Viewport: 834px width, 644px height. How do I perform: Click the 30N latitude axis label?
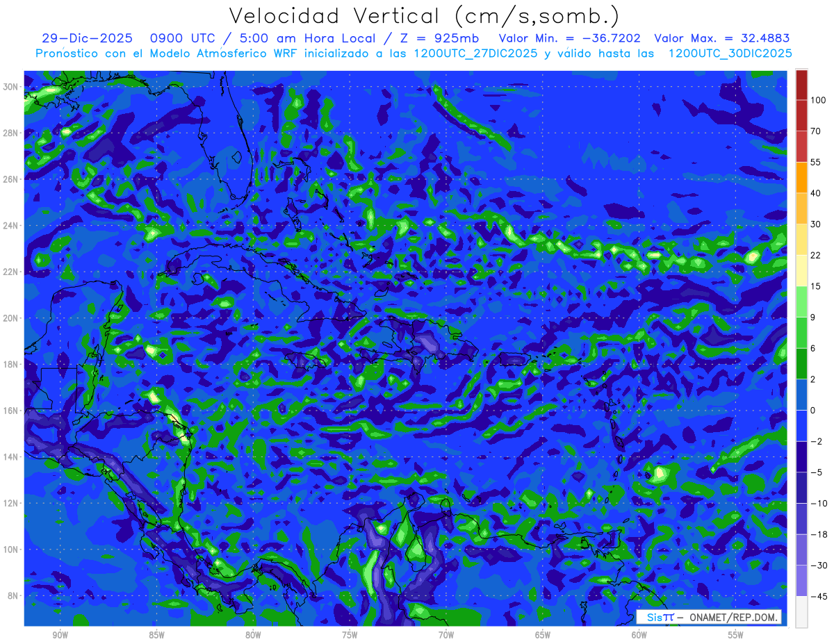12,87
